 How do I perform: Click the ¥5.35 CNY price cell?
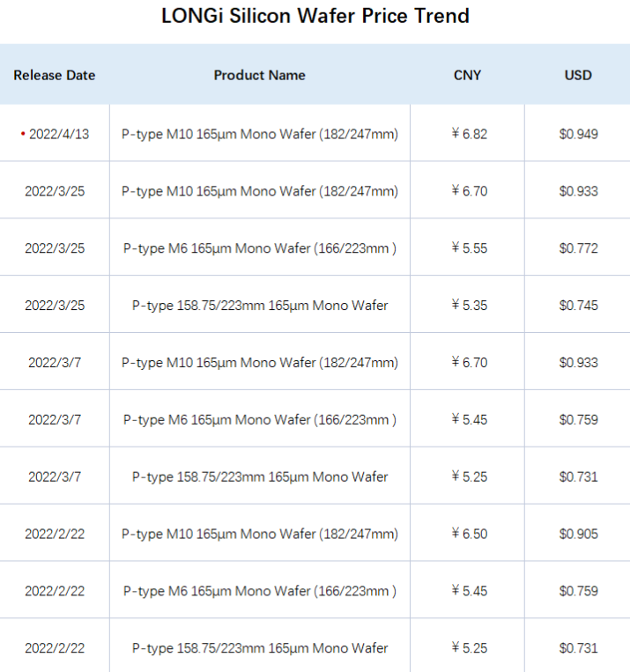tap(469, 306)
